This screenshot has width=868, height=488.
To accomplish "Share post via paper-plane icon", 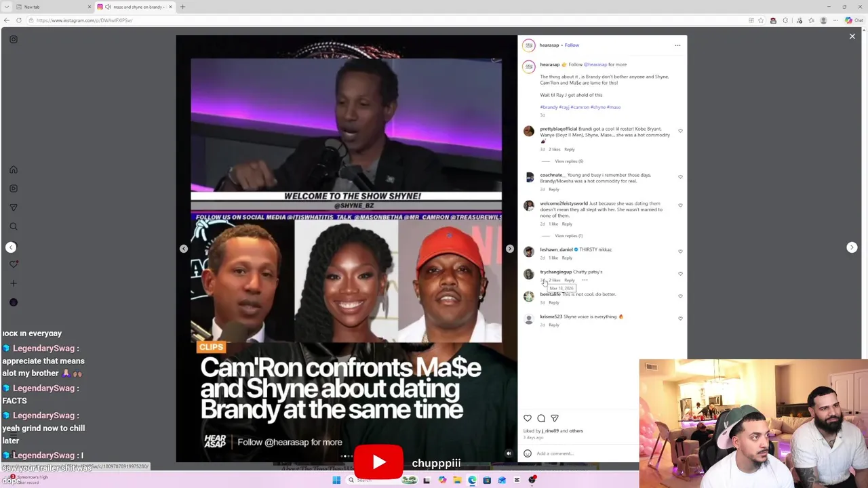I will pos(555,418).
